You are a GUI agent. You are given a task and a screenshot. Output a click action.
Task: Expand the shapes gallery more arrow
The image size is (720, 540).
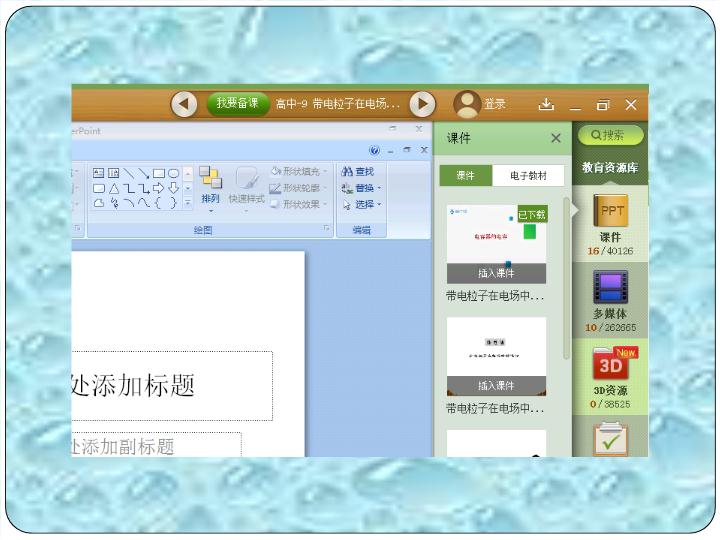tap(187, 203)
